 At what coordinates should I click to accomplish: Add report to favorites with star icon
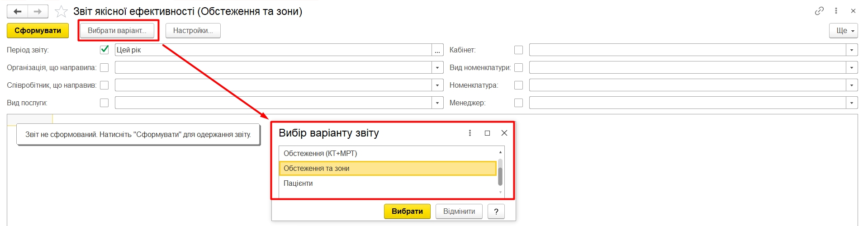61,11
